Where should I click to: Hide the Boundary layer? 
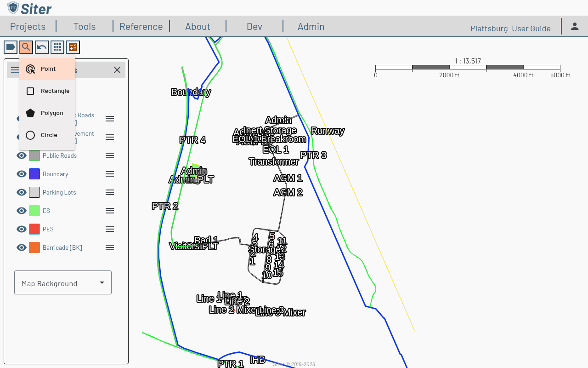tap(22, 174)
